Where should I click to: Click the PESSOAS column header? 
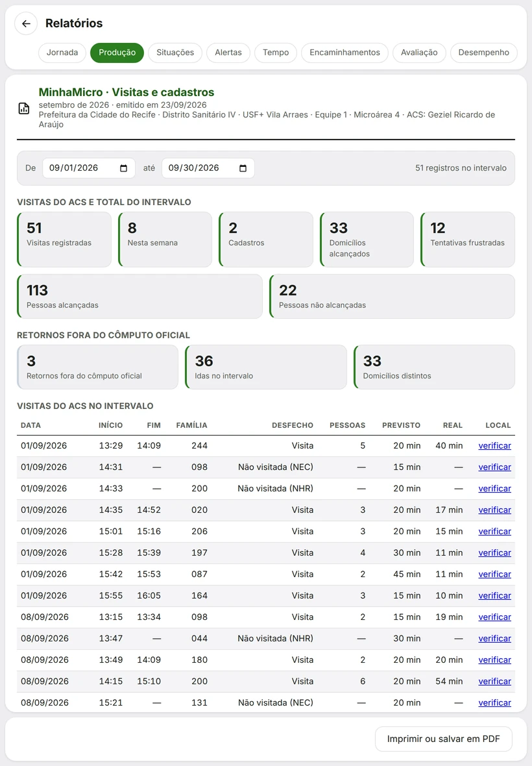(x=348, y=425)
